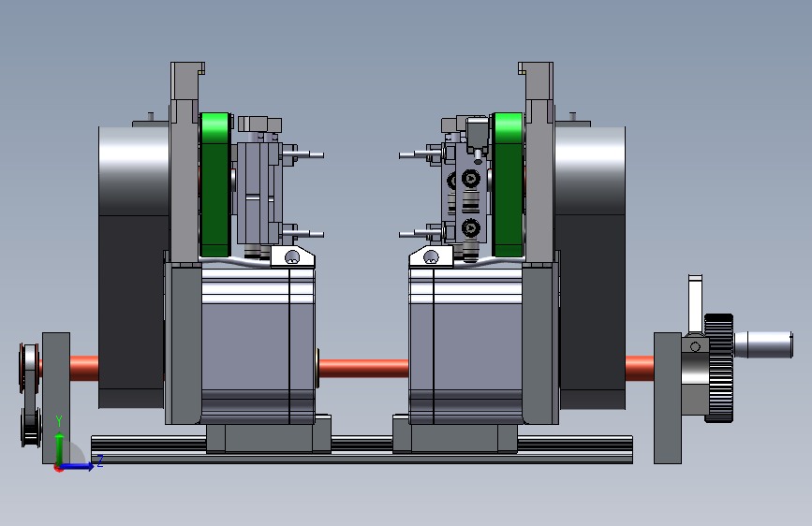Select the left green plate in the model
Image resolution: width=812 pixels, height=526 pixels.
click(214, 184)
